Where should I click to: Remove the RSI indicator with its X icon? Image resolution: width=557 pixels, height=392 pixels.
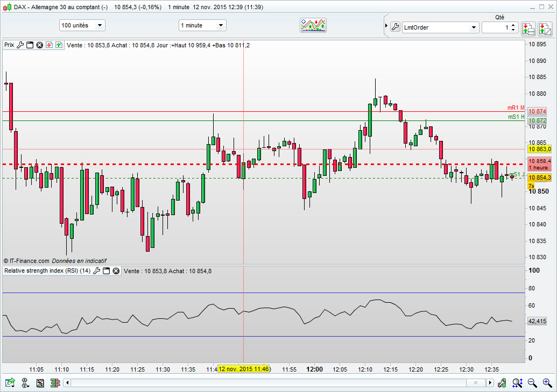116,270
